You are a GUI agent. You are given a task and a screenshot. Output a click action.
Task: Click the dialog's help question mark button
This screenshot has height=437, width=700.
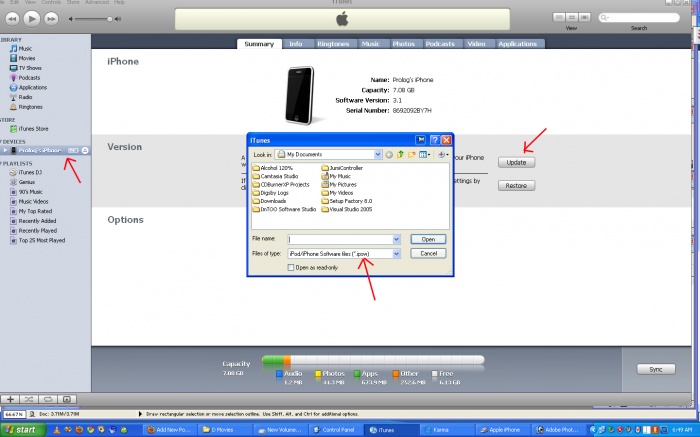[435, 140]
